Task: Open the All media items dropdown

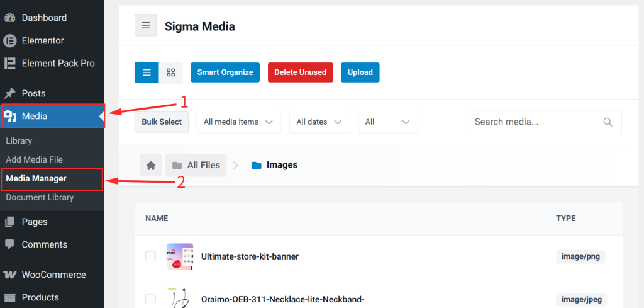Action: tap(239, 122)
